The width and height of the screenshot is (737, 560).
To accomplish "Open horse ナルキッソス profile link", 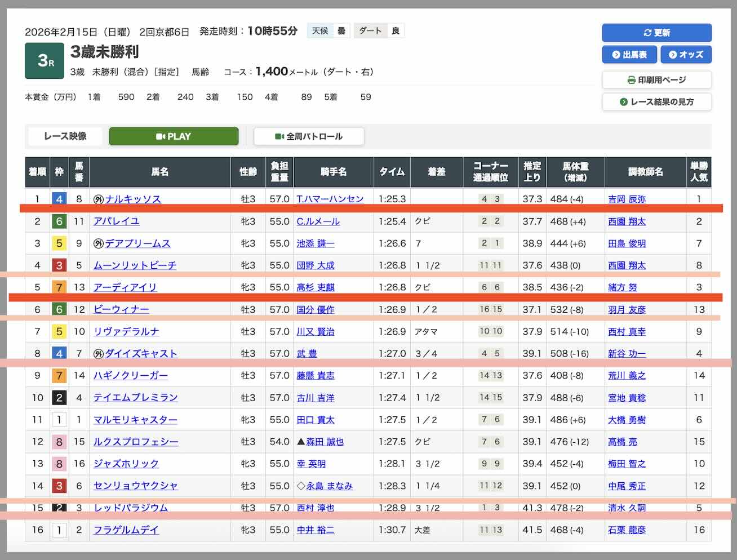I will (x=133, y=199).
